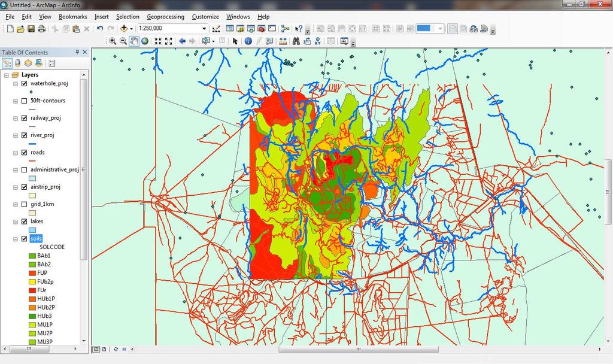The image size is (613, 364).
Task: Paste from clipboard toolbar icon
Action: pos(76,29)
